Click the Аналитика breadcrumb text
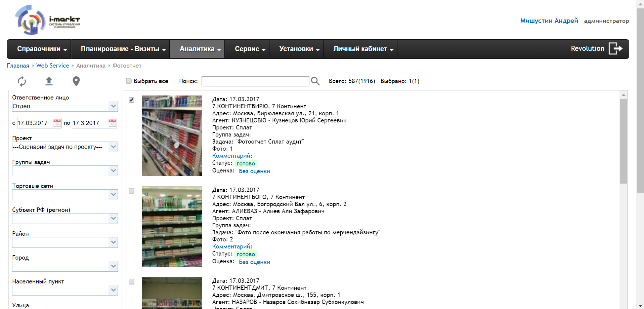Viewport: 644px width, 309px height. 91,66
